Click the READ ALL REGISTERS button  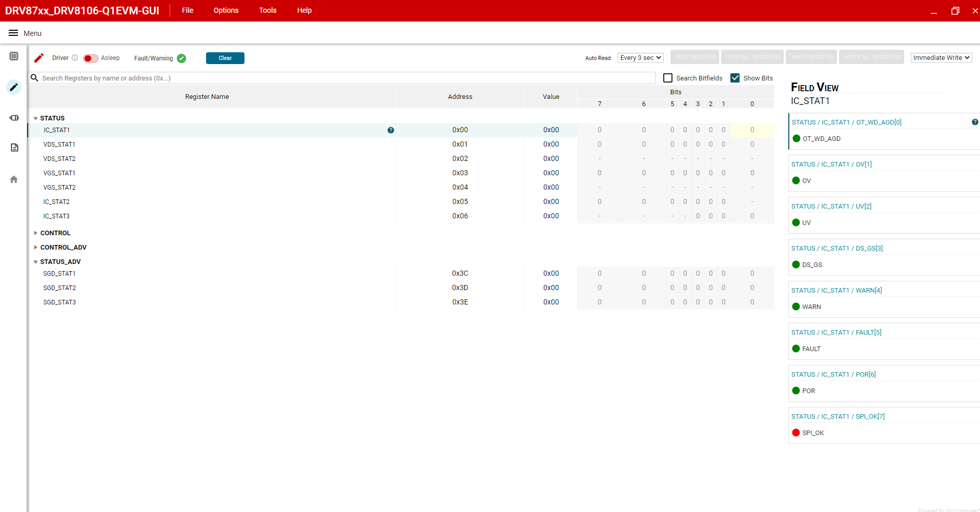point(753,57)
